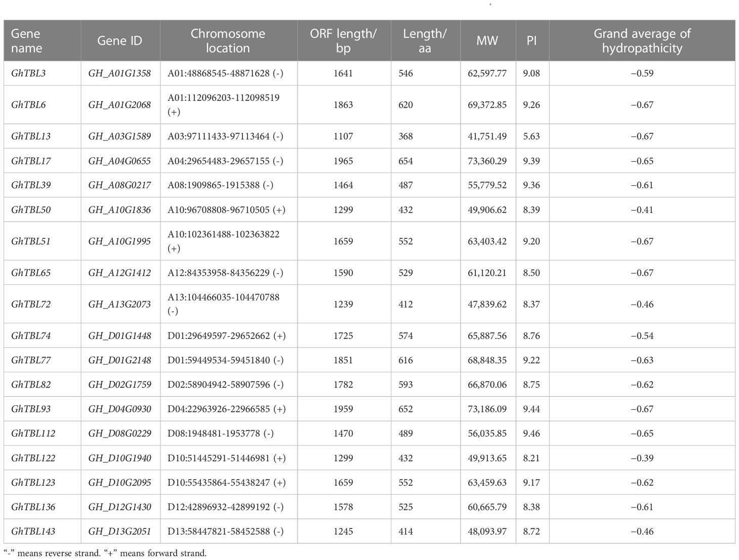Select gene name GhTBL17
739x560 pixels.
[x=31, y=161]
